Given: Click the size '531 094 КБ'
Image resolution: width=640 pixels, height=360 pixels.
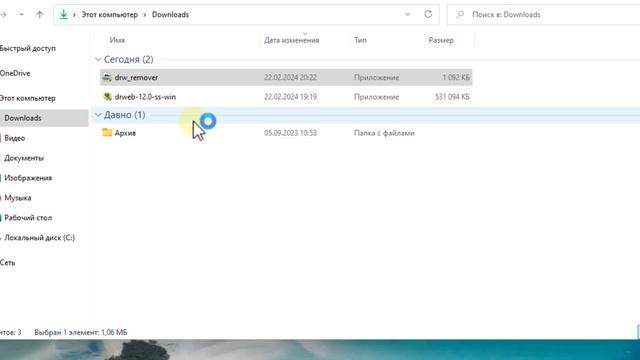Looking at the screenshot, I should (452, 97).
